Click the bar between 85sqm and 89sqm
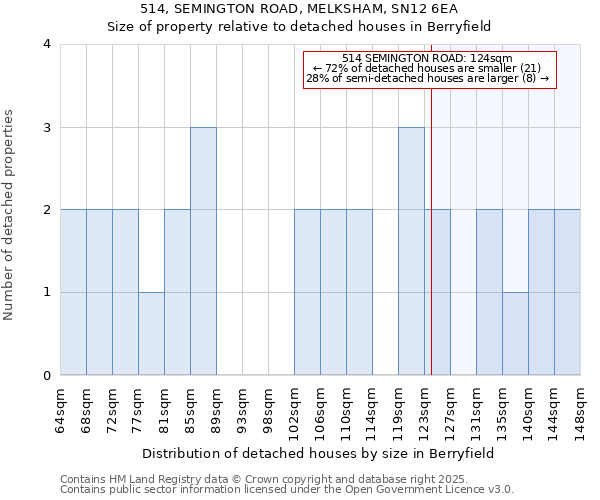This screenshot has width=600, height=500. point(203,251)
